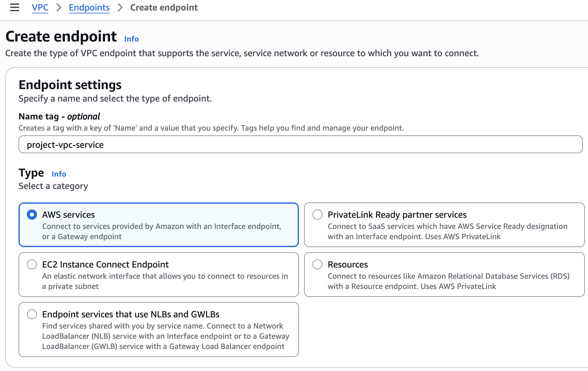The image size is (588, 371).
Task: Open the hamburger navigation menu
Action: click(15, 8)
